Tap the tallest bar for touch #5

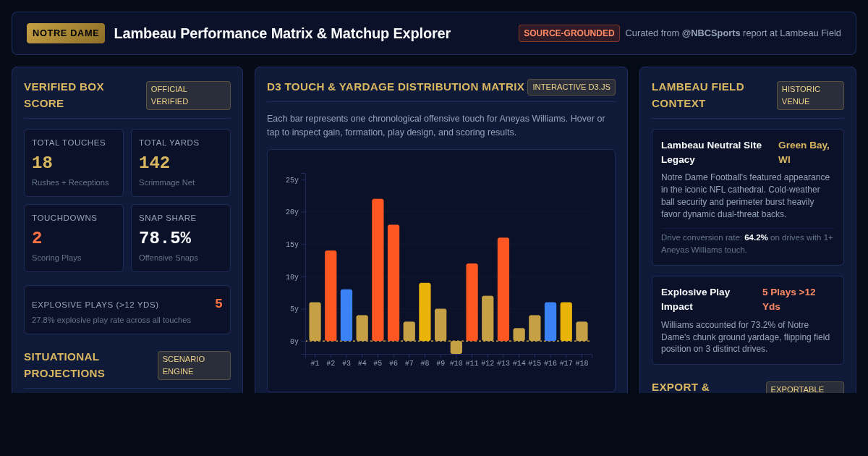coord(378,270)
